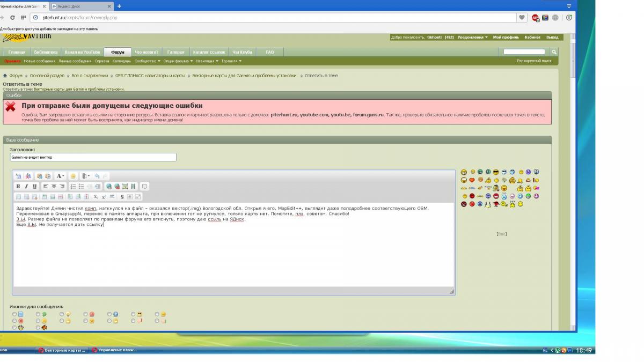Open the Галерея tab
This screenshot has width=644, height=362.
(x=175, y=52)
